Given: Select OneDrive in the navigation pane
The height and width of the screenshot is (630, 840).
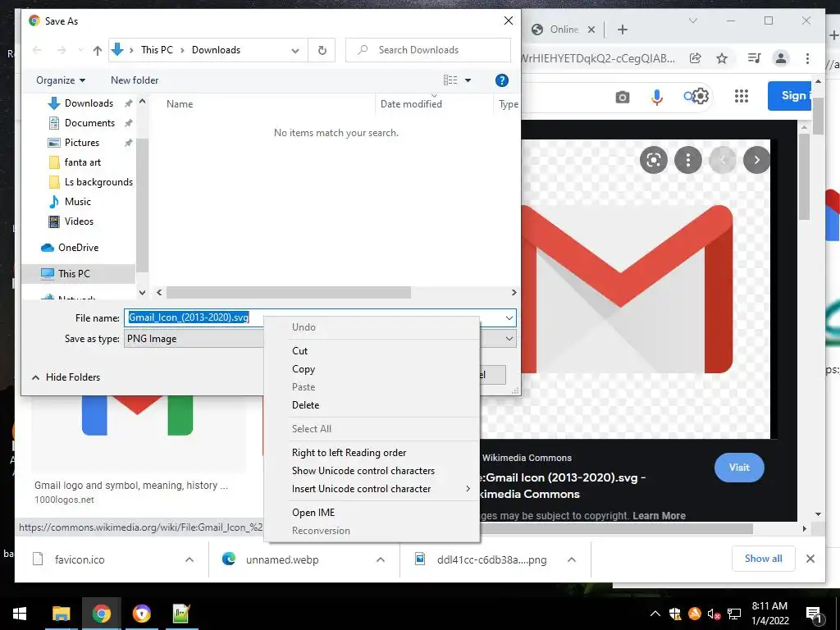Looking at the screenshot, I should [x=78, y=248].
